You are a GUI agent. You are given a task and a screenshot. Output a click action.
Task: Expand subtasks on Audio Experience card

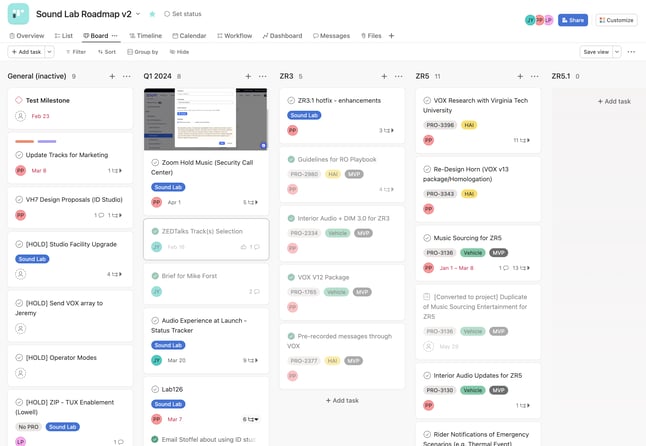coord(250,360)
